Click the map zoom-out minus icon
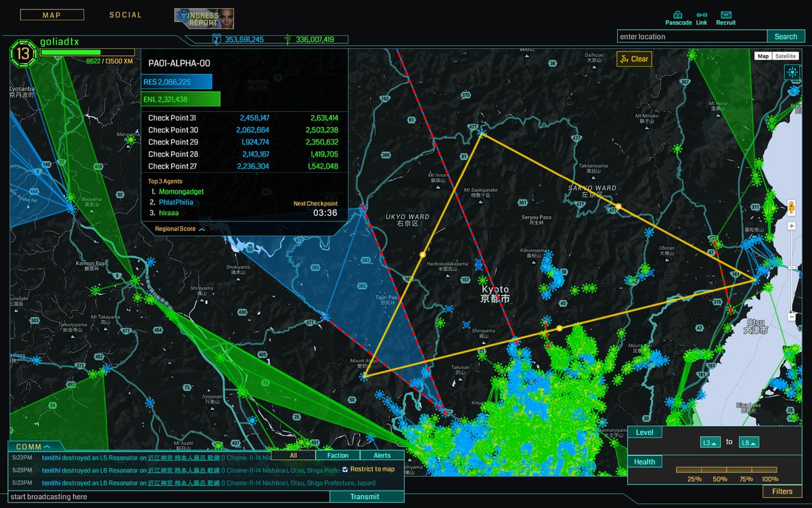This screenshot has width=812, height=508. tap(790, 317)
